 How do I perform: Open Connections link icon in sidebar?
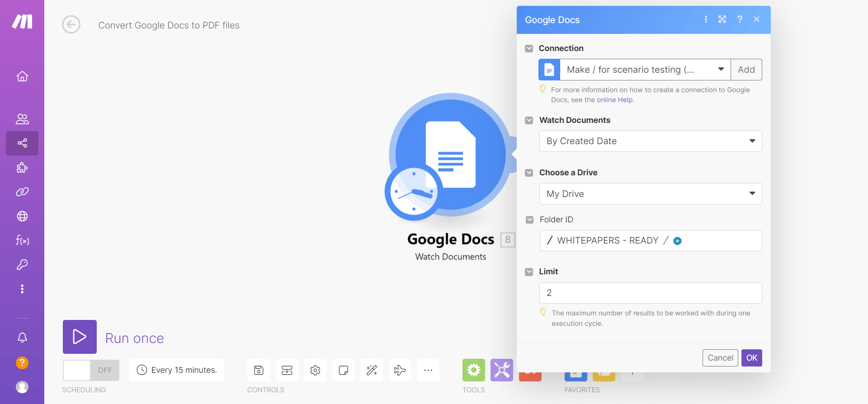point(22,192)
